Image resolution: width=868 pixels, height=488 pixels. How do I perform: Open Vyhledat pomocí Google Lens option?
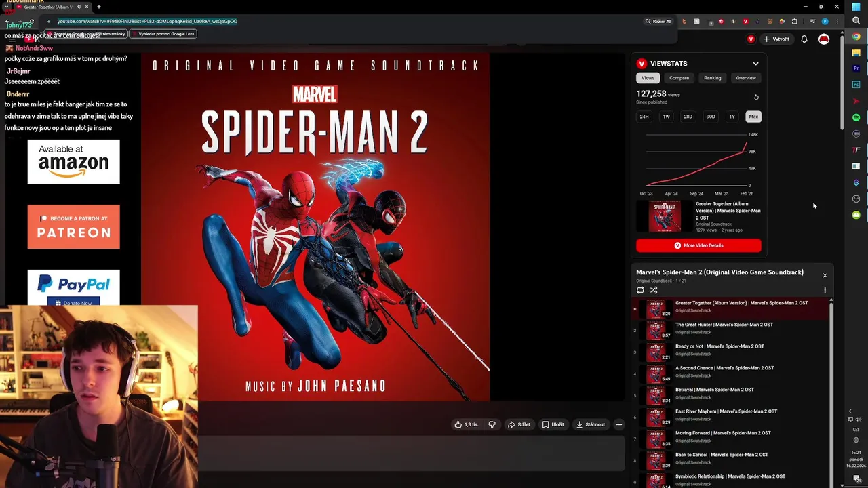point(163,33)
